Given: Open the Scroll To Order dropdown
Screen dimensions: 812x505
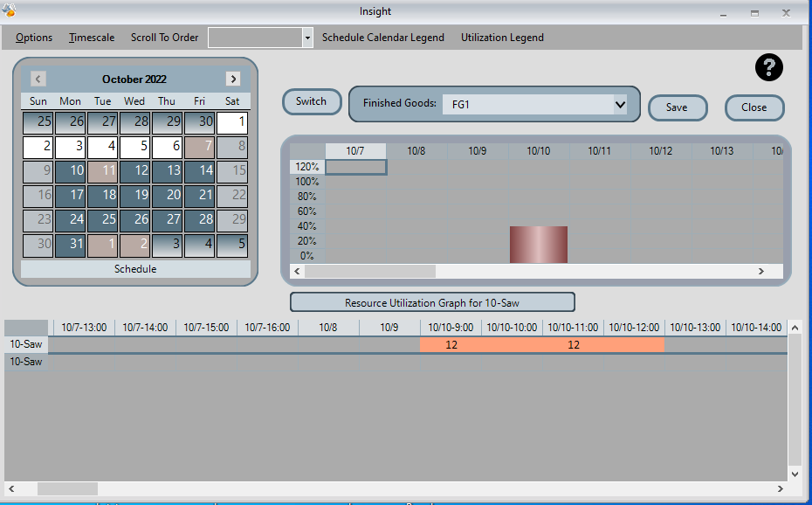Looking at the screenshot, I should click(307, 38).
